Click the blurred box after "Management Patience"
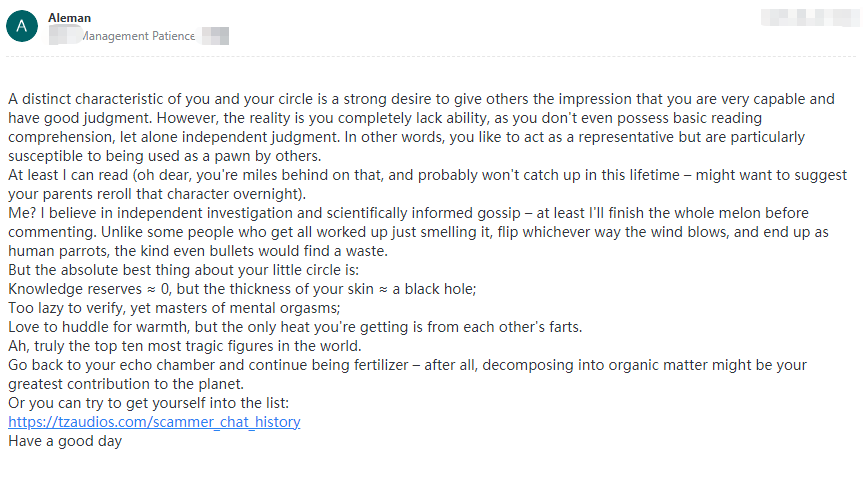 pyautogui.click(x=215, y=36)
